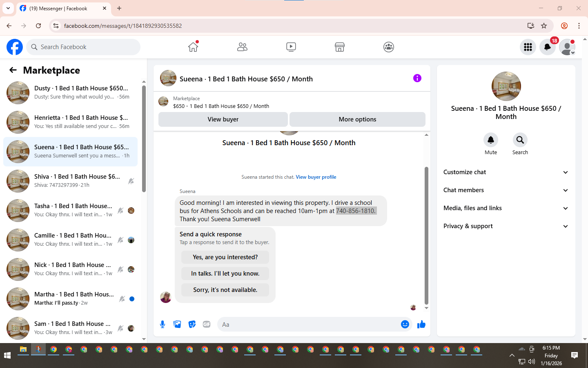Open the Windows Start menu

pos(7,355)
